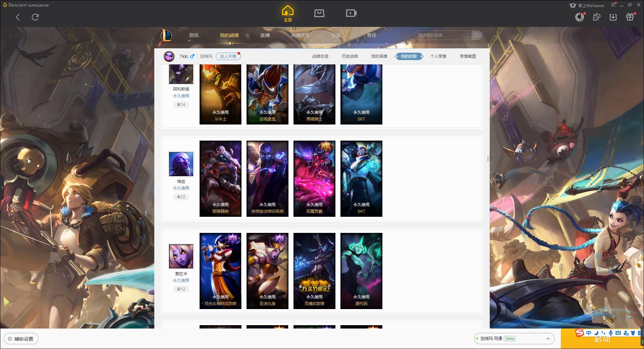Open the WeGame store icon
The image size is (644, 349).
(319, 13)
